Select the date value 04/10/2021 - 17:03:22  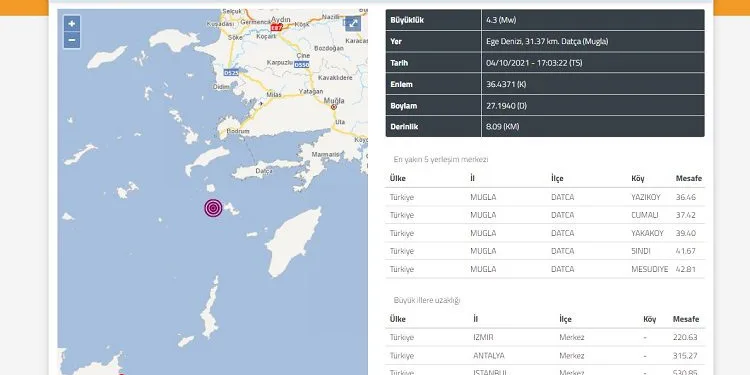pyautogui.click(x=534, y=63)
